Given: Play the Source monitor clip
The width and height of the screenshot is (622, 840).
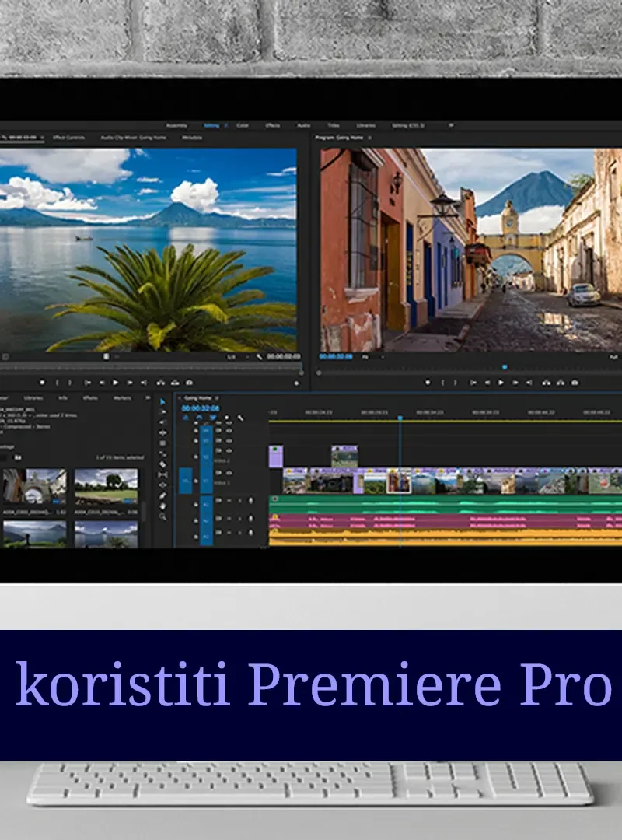Looking at the screenshot, I should pos(115,383).
